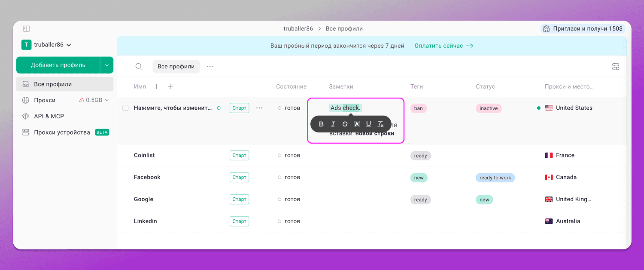The width and height of the screenshot is (644, 270).
Task: Toggle text highlight in the notes toolbar
Action: click(356, 124)
